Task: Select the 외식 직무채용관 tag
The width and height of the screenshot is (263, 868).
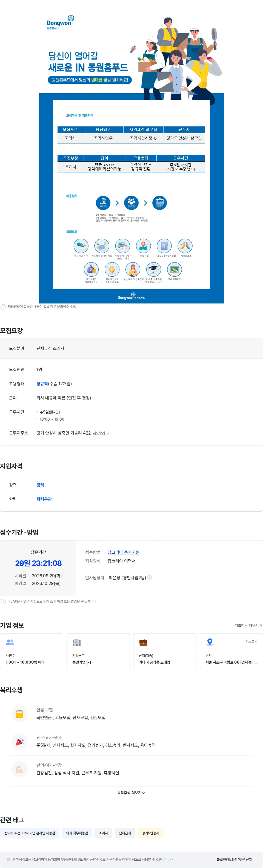Action: pos(77,833)
